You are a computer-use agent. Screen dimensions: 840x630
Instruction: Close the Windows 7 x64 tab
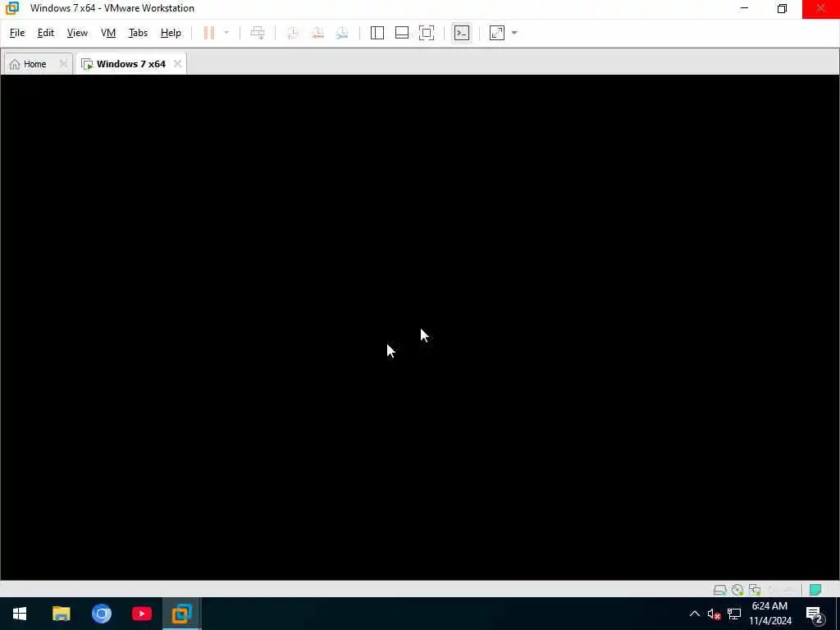(x=177, y=64)
